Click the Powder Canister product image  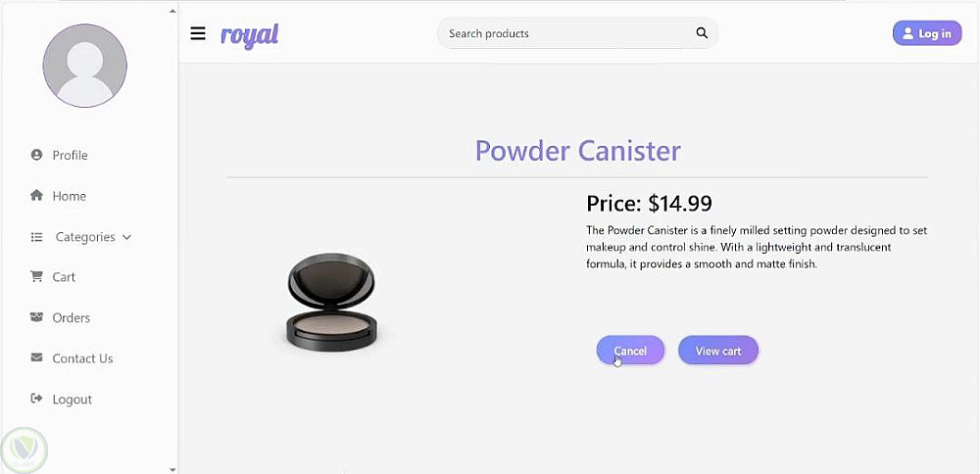click(331, 302)
